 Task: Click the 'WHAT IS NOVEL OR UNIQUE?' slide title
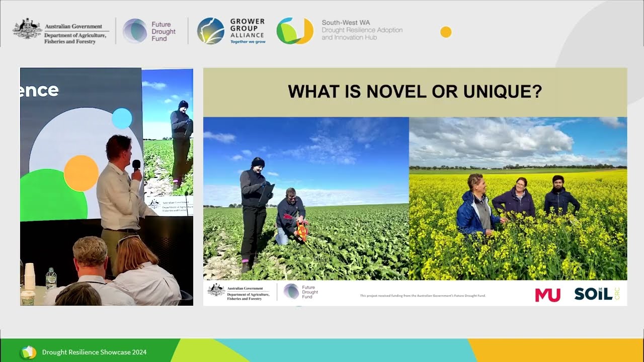point(415,92)
